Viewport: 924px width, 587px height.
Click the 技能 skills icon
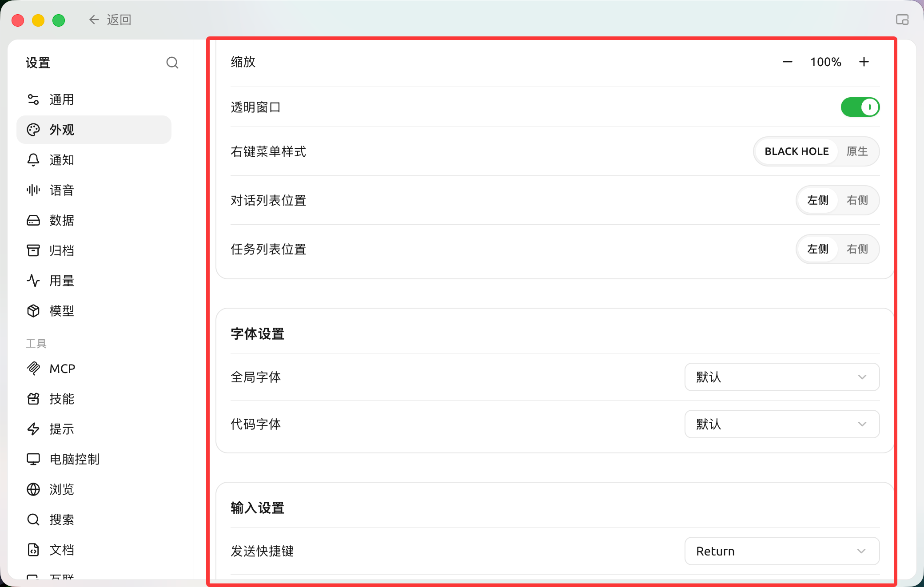[33, 399]
